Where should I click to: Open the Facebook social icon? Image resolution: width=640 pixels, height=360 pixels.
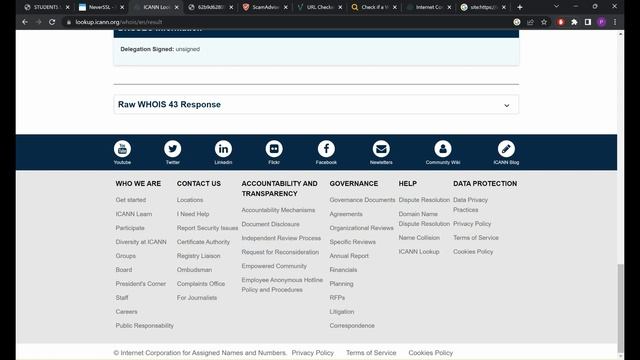tap(326, 149)
